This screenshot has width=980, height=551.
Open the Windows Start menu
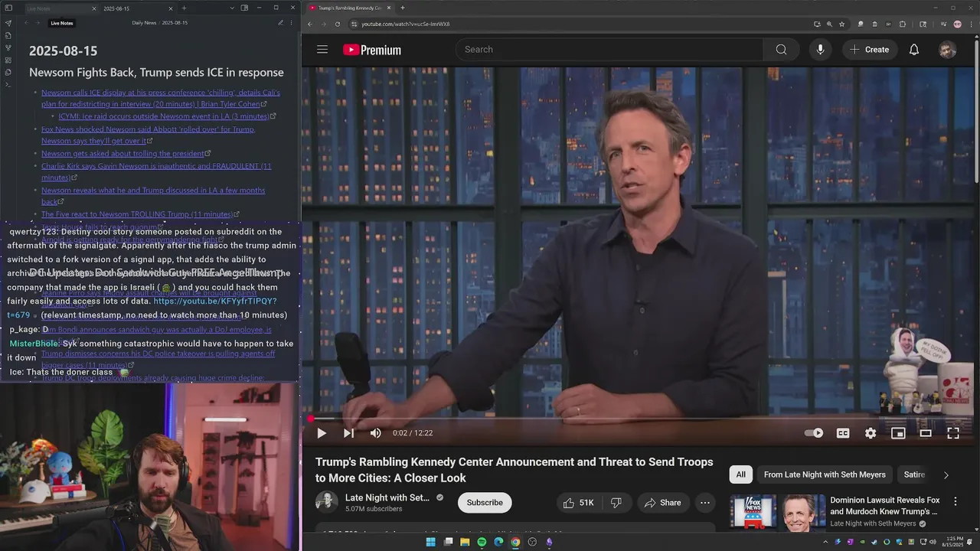430,542
